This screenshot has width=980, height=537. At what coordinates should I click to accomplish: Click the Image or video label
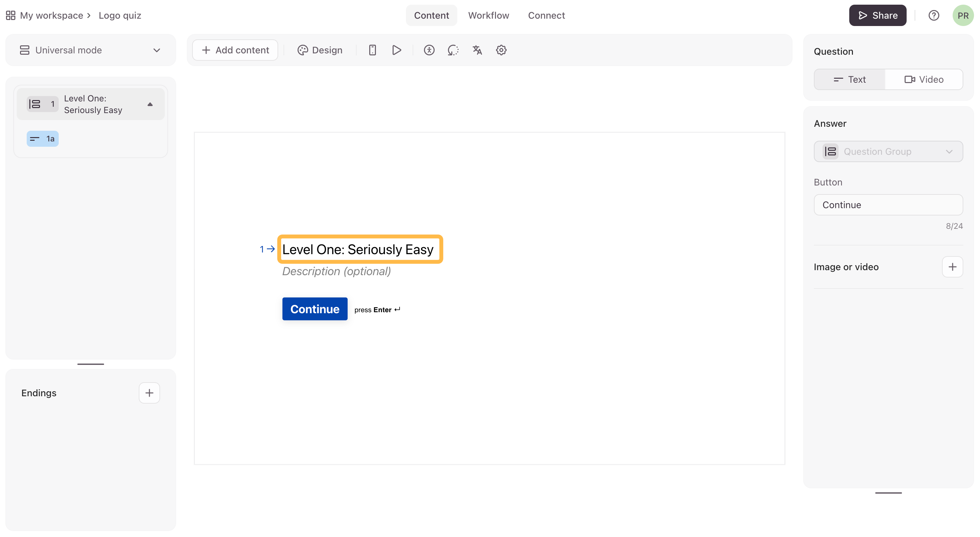(x=846, y=267)
